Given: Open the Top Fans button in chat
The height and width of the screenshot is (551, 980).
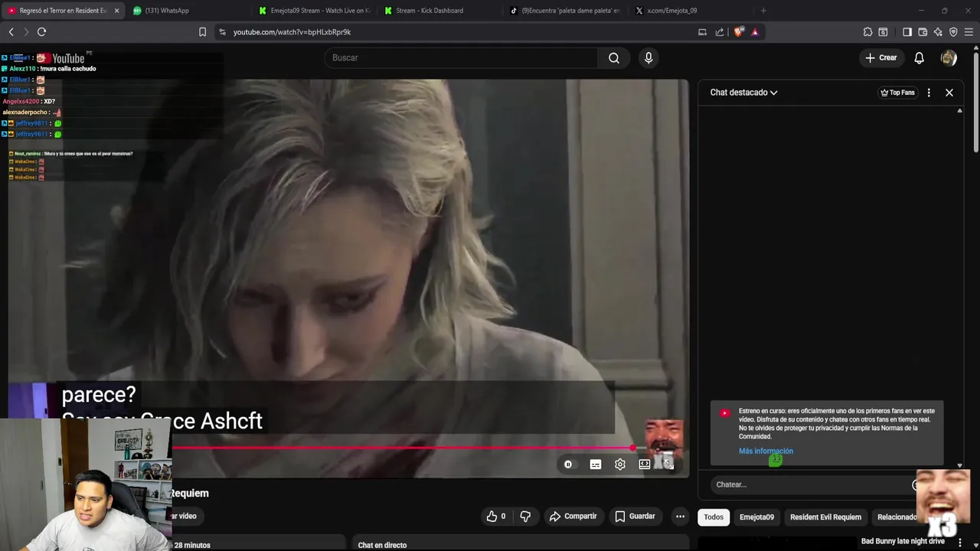Looking at the screenshot, I should [x=897, y=93].
